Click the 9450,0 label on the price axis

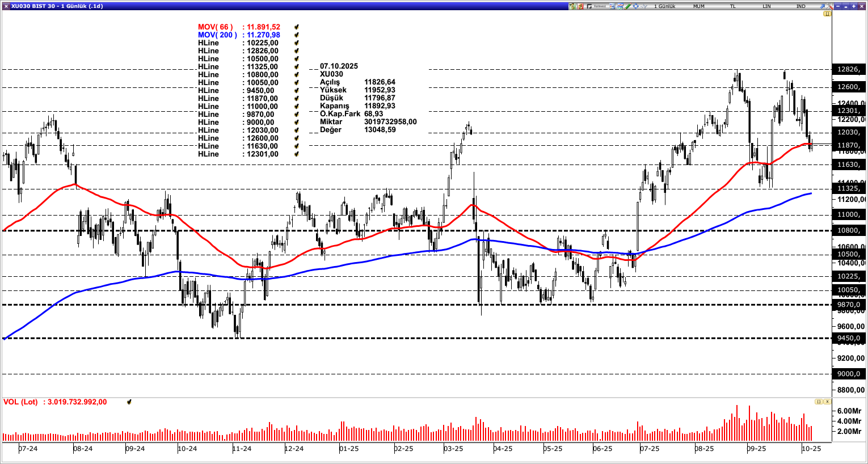coord(849,338)
